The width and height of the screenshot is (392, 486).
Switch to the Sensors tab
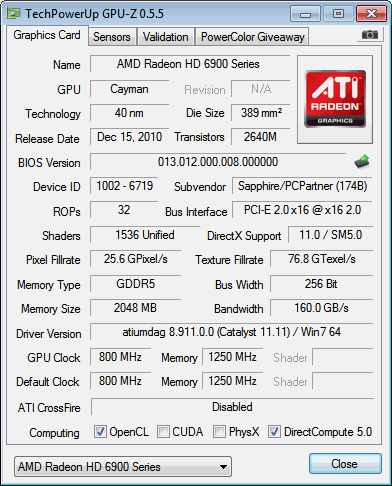pyautogui.click(x=112, y=37)
